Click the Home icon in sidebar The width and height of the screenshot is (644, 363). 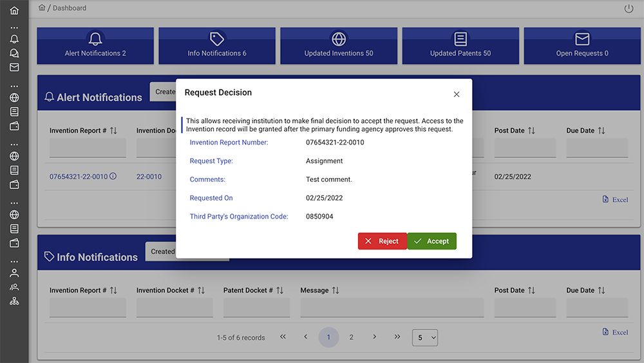[x=14, y=11]
